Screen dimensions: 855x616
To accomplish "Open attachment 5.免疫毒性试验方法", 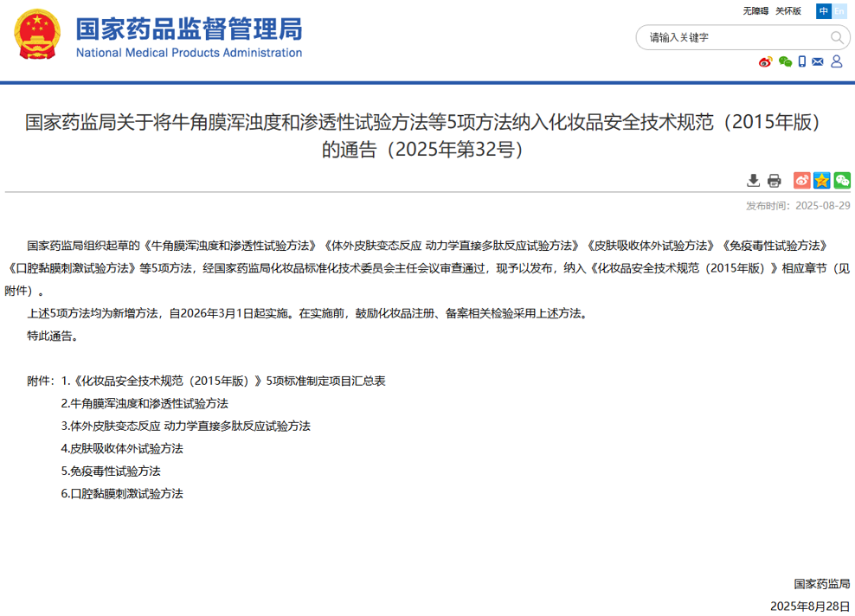I will click(111, 471).
